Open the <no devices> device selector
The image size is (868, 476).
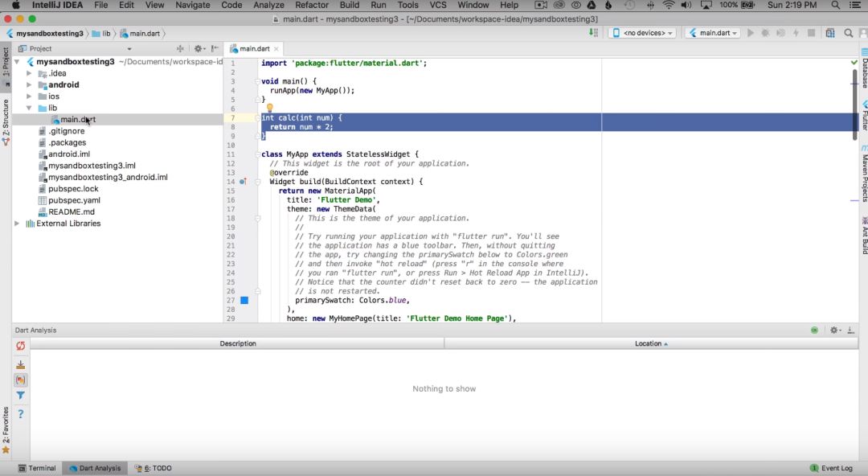point(643,33)
